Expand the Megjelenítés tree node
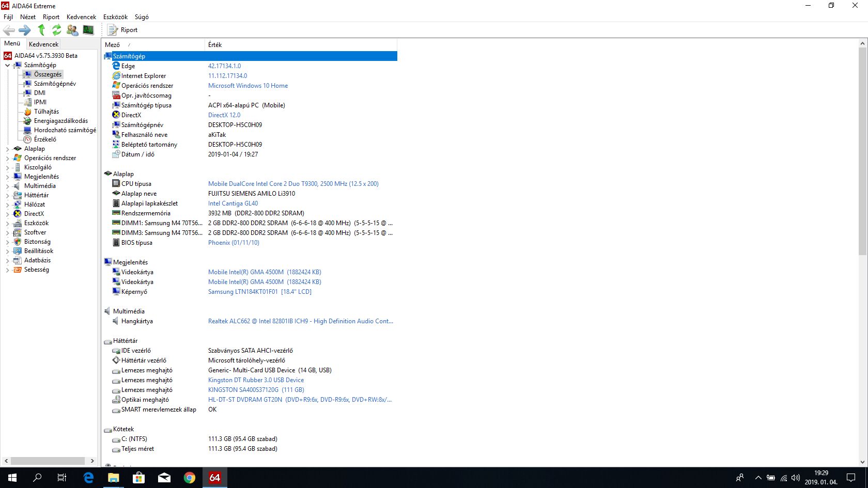 point(7,177)
